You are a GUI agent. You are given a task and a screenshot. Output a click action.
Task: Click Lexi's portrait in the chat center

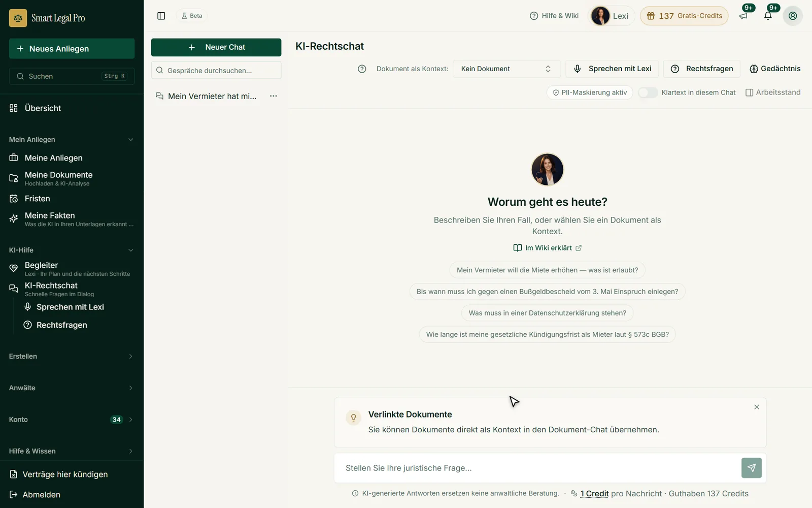click(547, 169)
